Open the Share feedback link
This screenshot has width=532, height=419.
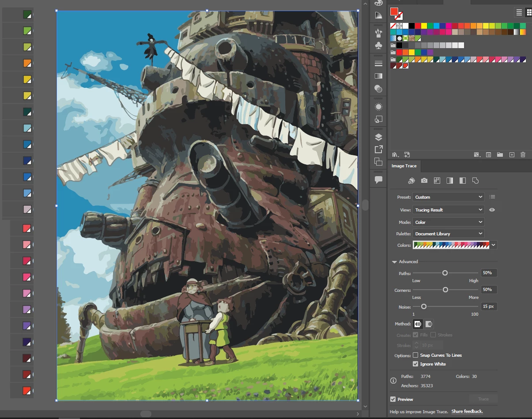click(467, 411)
